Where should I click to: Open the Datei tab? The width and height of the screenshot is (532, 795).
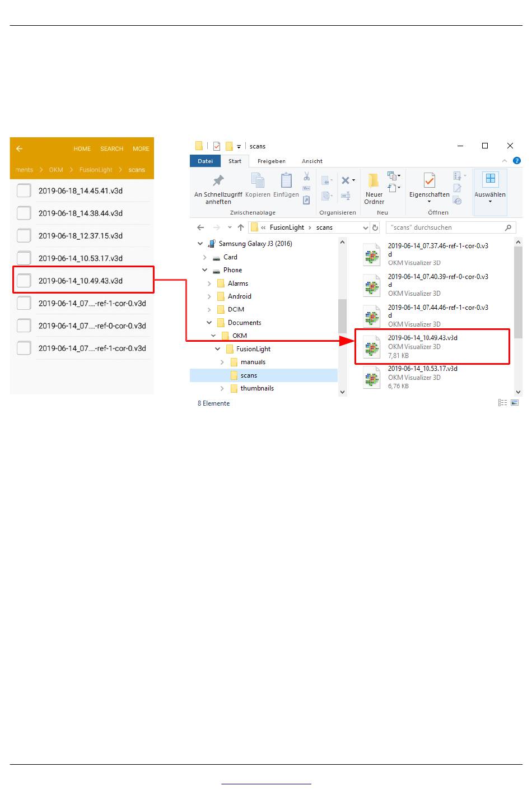coord(206,161)
